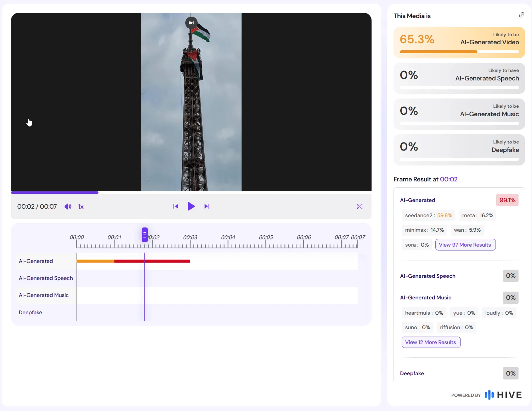Screen dimensions: 532x411
Task: Click the AI-Generated Speech timeline row label
Action: pyautogui.click(x=46, y=278)
